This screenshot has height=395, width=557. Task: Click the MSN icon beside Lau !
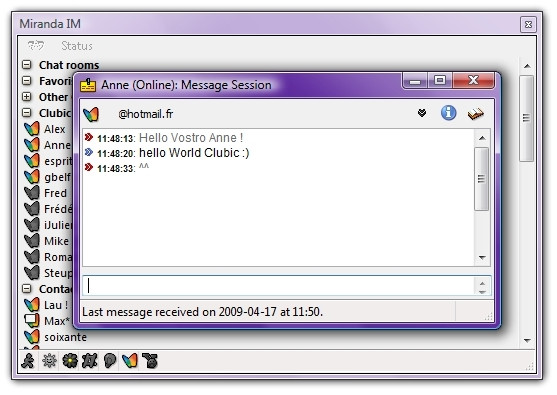(32, 304)
